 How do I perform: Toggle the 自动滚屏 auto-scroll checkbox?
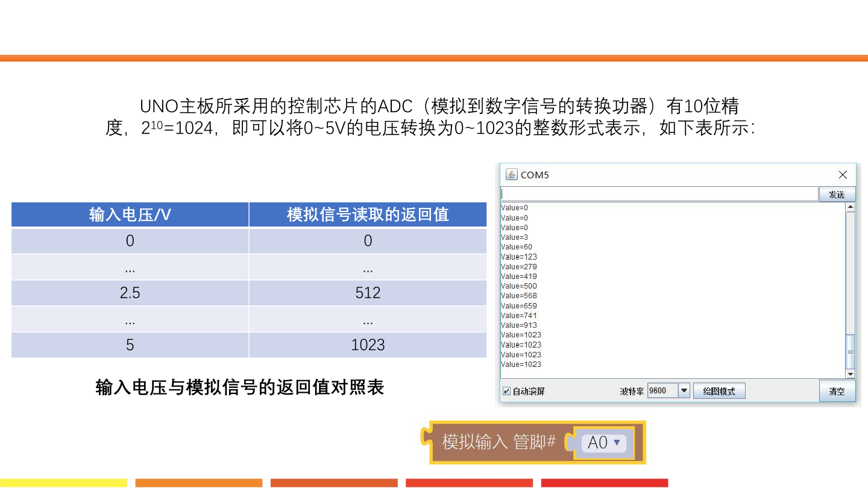pos(506,390)
